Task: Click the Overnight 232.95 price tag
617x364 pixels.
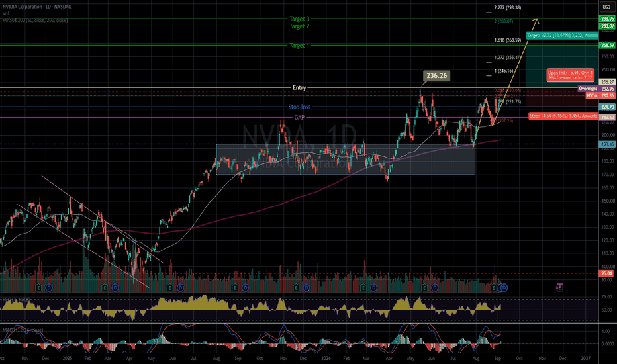Action: pos(596,89)
